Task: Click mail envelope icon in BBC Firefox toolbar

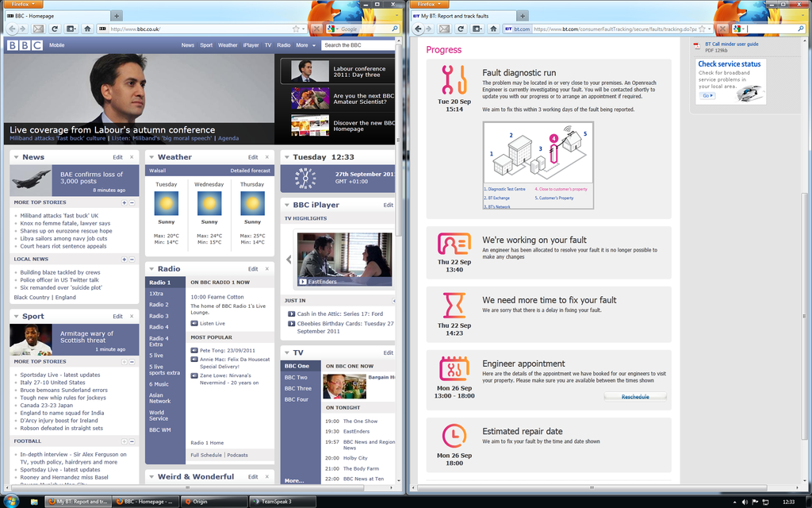Action: 38,29
